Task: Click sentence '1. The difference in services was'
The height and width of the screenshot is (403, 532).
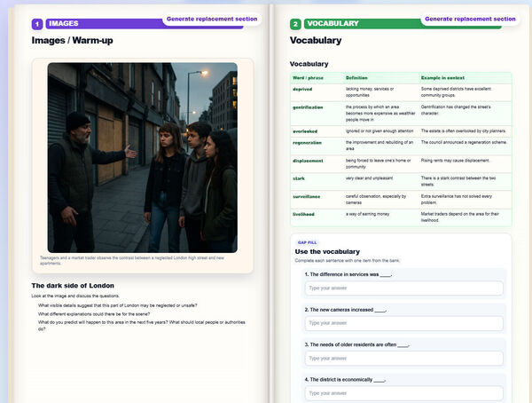Action: click(x=348, y=274)
